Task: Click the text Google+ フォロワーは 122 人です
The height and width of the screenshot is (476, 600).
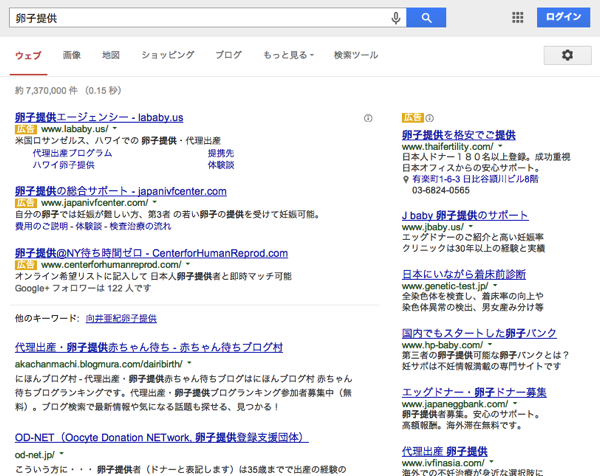Action: point(83,288)
